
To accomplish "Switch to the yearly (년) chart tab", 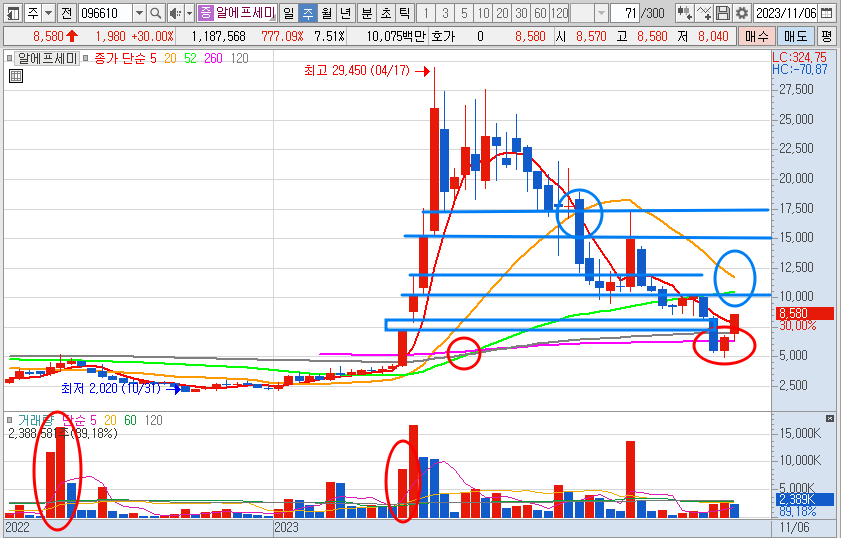I will (x=345, y=13).
